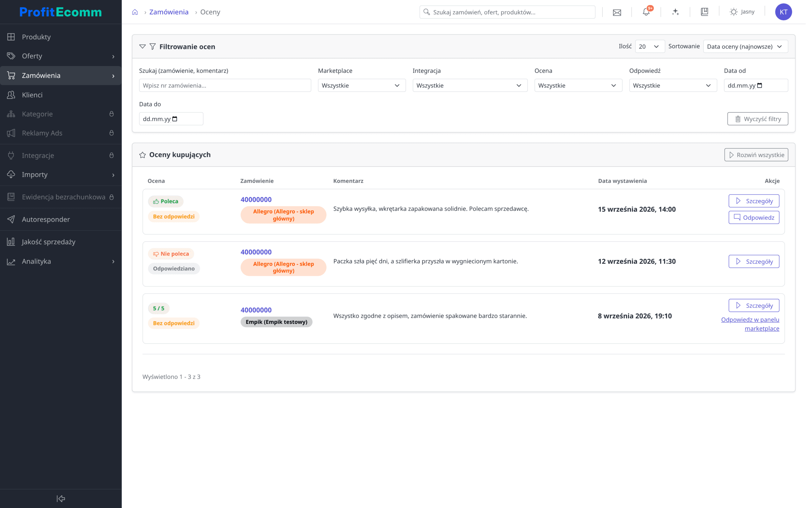Viewport: 812px width, 508px height.
Task: Click the funnel filter icon
Action: point(153,46)
